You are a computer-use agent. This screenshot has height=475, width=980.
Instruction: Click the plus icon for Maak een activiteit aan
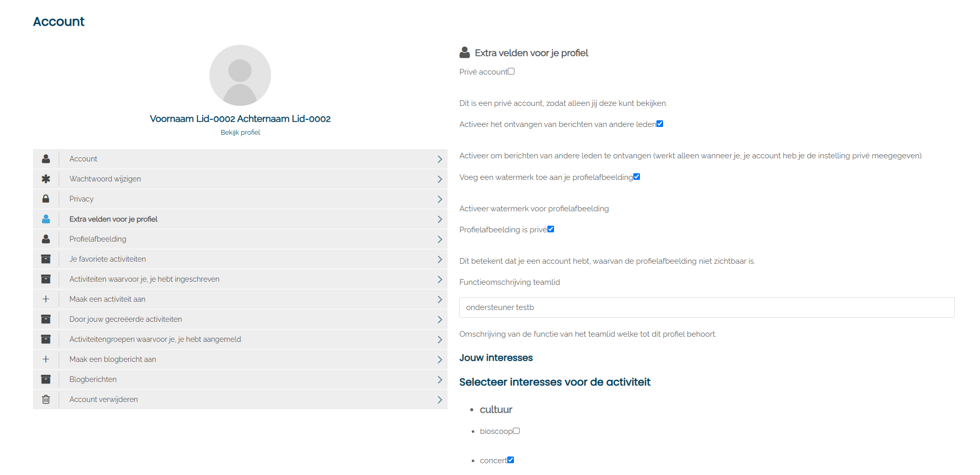click(x=46, y=299)
